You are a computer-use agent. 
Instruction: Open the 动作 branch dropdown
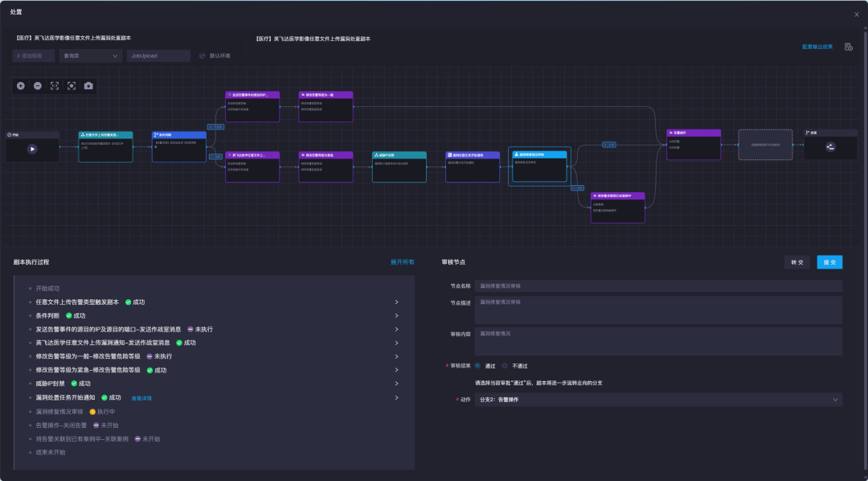click(659, 400)
